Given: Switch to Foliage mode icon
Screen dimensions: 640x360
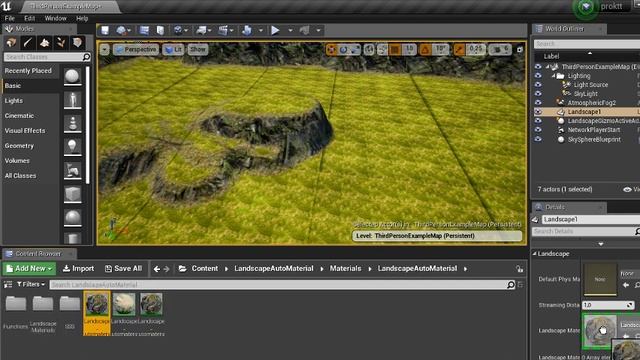Looking at the screenshot, I should 61,42.
